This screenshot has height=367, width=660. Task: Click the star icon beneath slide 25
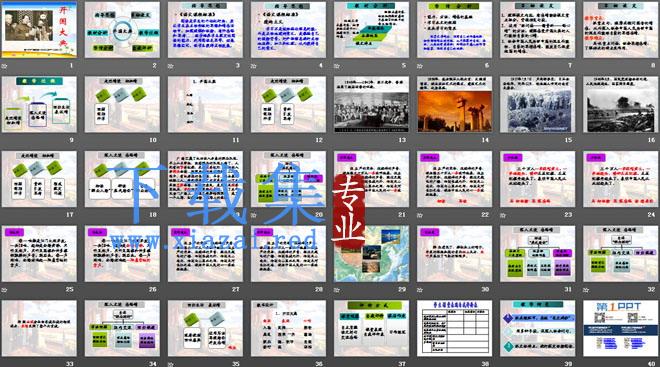pos(4,290)
